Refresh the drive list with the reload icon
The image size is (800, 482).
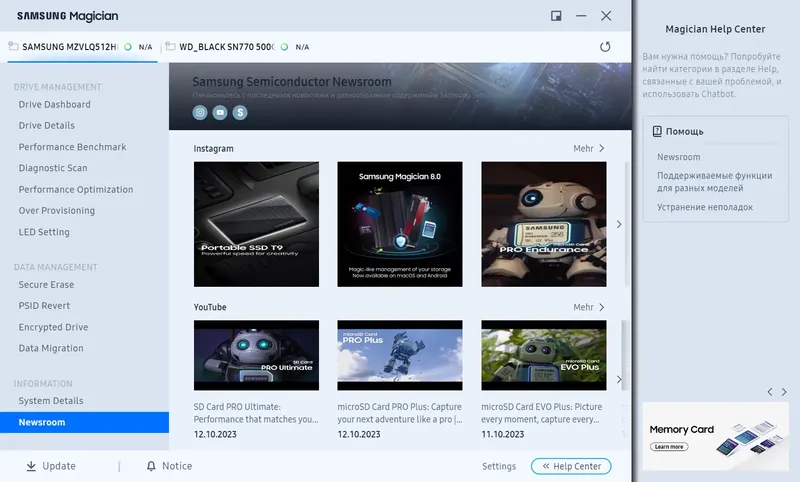(x=605, y=47)
